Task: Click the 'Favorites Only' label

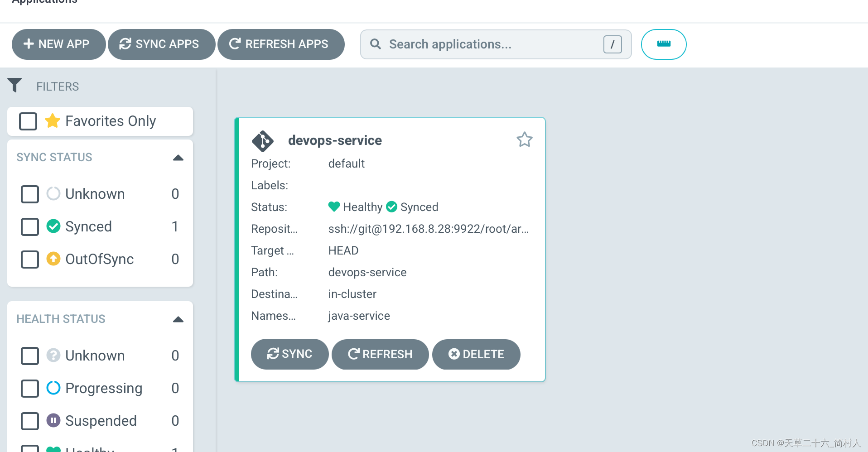Action: tap(111, 121)
